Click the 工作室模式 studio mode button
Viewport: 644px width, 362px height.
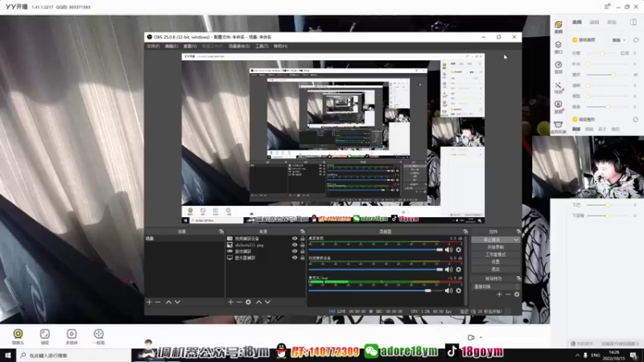495,254
